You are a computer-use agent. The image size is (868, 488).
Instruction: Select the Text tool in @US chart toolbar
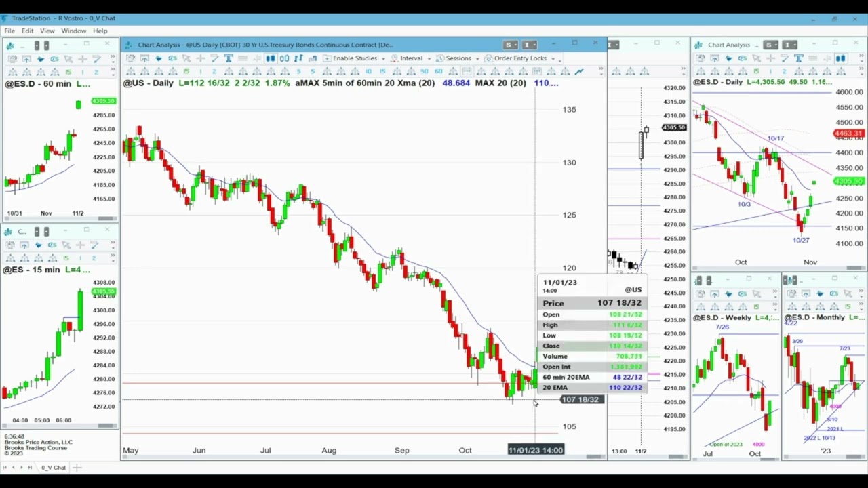[x=229, y=58]
